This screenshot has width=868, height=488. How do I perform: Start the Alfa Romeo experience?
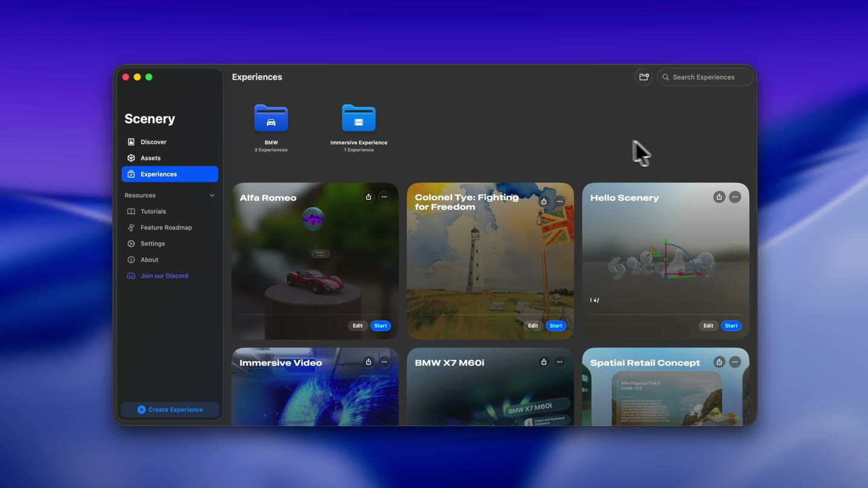click(380, 325)
